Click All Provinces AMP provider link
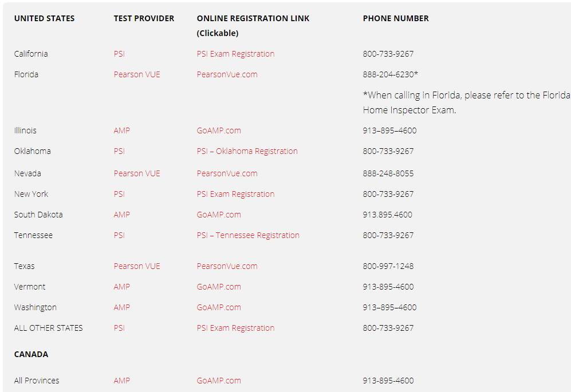571x392 pixels. point(121,381)
